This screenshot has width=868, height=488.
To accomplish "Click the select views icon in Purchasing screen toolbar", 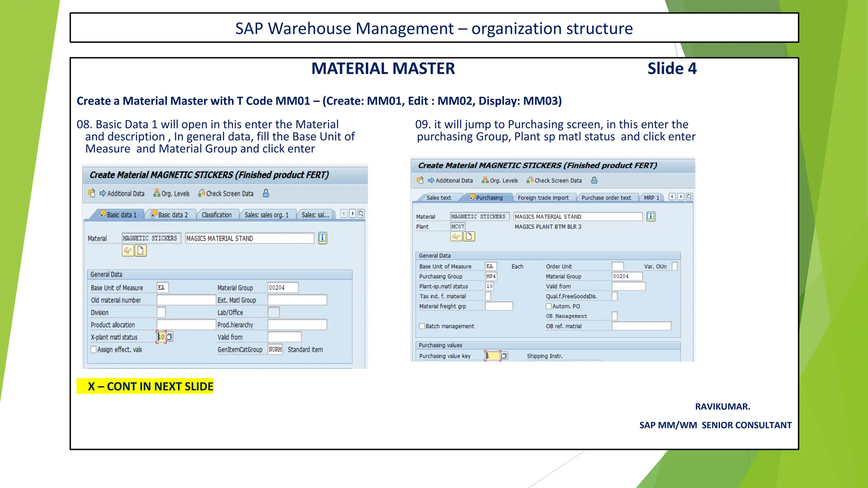I will click(x=420, y=180).
